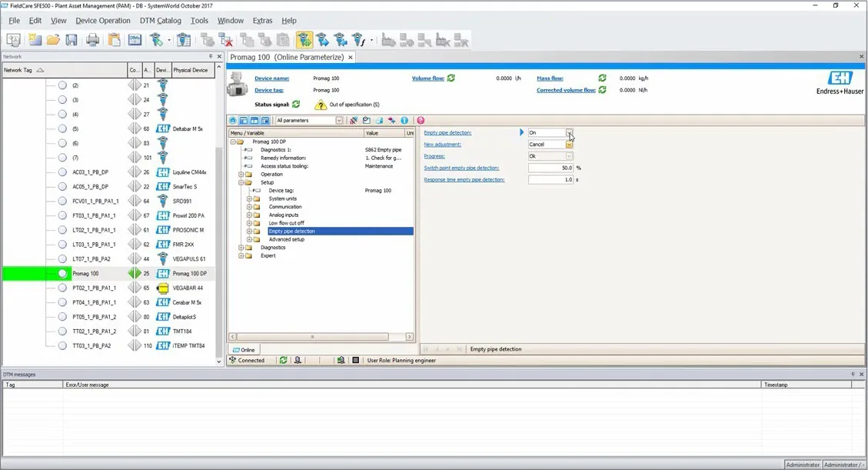Click refresh icon beside Status signal
The height and width of the screenshot is (470, 868).
[296, 104]
